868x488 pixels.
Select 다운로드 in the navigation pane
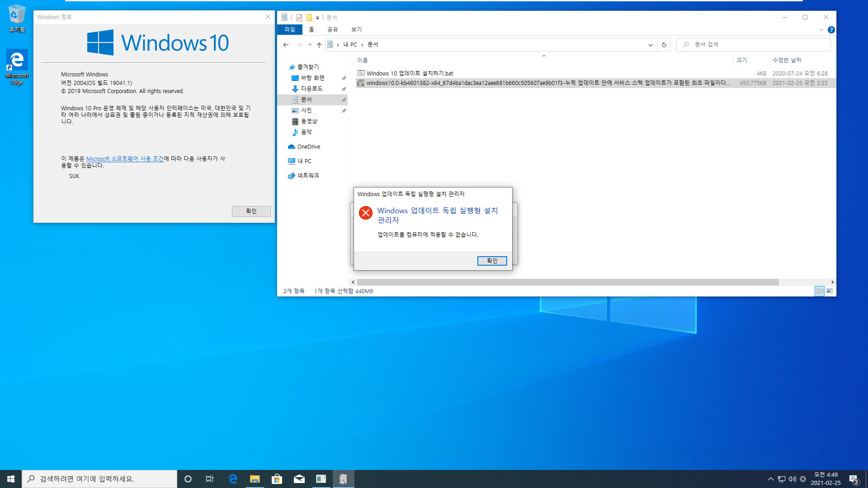coord(312,89)
